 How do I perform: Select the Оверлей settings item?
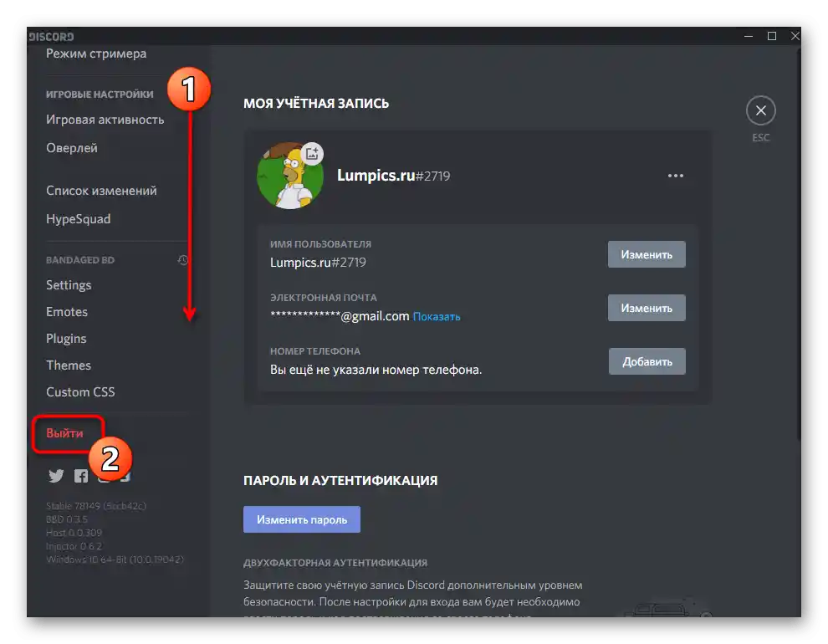pyautogui.click(x=72, y=148)
